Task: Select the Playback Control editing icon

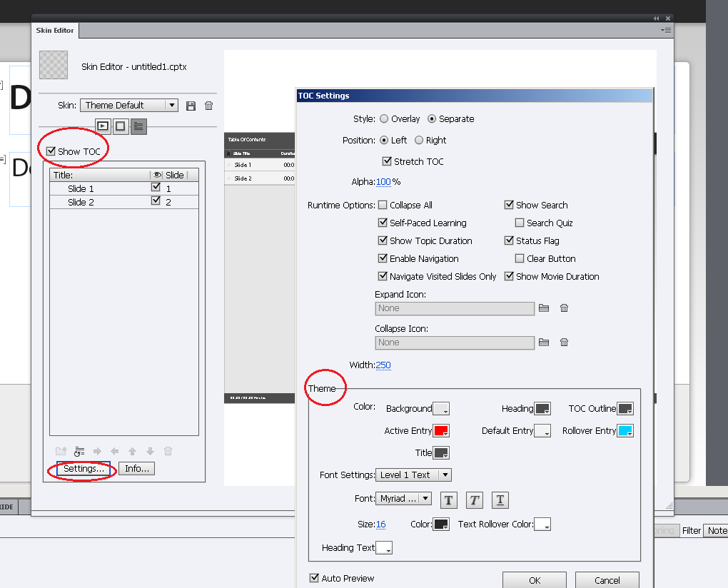Action: click(102, 126)
